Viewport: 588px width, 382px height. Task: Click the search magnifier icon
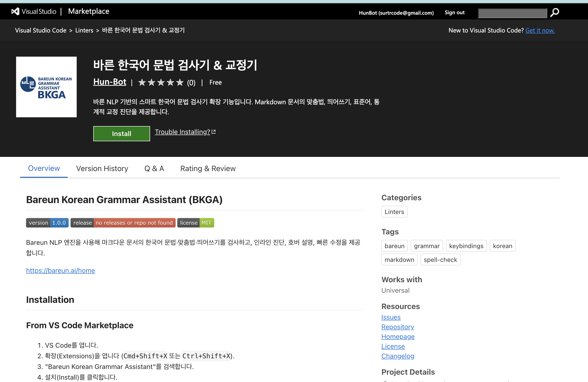(x=554, y=12)
